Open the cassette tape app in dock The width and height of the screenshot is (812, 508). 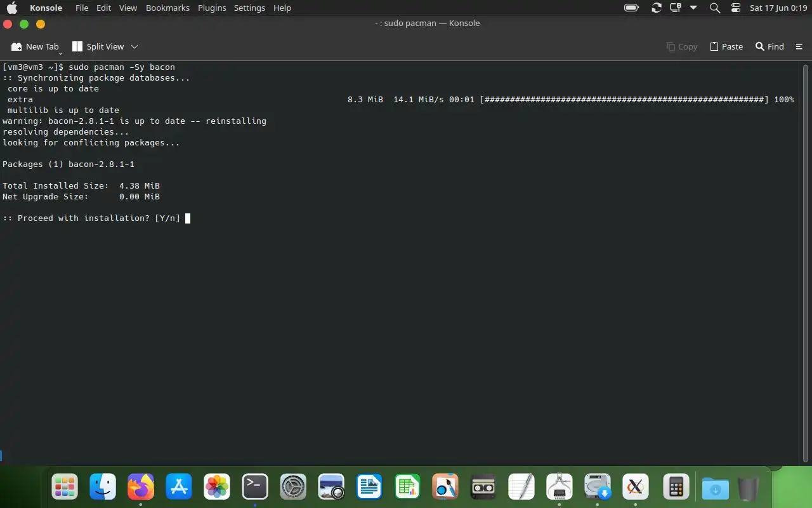click(483, 487)
